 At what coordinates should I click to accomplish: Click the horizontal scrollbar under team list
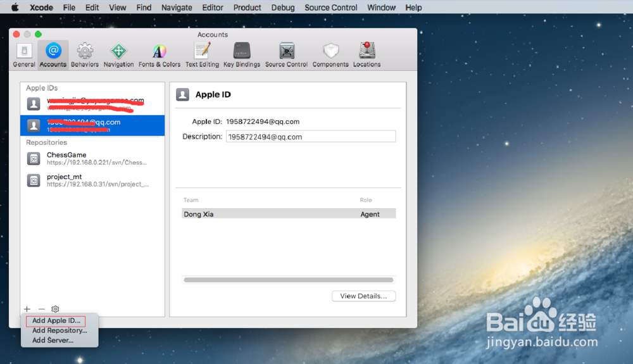288,280
